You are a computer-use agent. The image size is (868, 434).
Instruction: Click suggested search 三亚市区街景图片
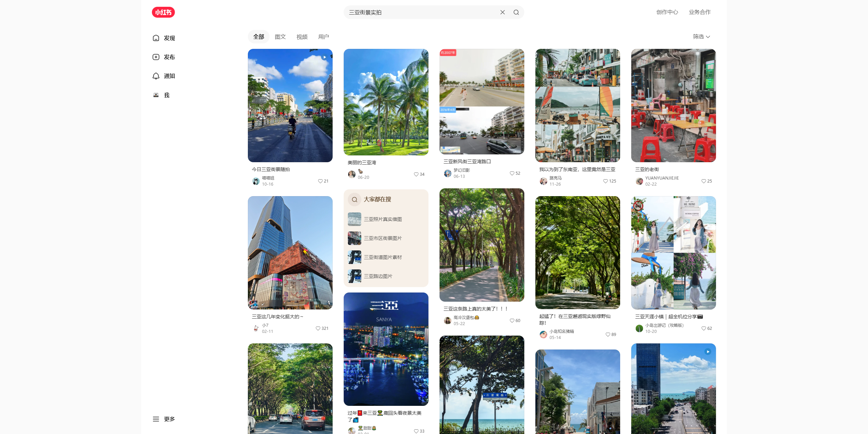[x=382, y=238]
